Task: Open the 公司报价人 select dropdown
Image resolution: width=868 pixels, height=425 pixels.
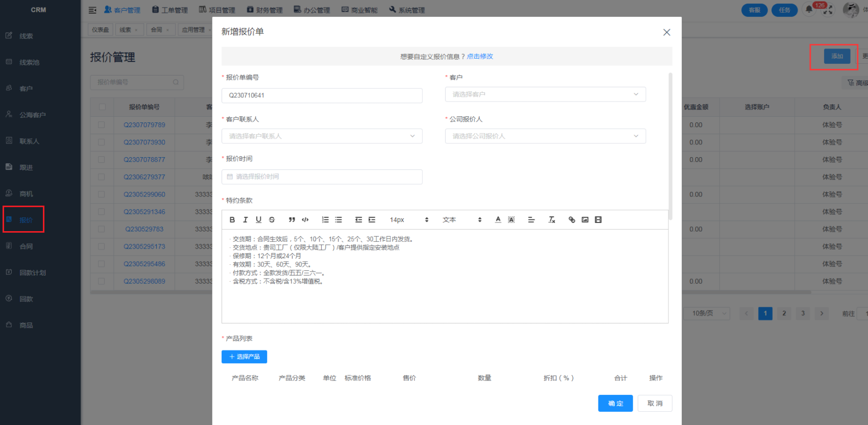Action: click(545, 136)
